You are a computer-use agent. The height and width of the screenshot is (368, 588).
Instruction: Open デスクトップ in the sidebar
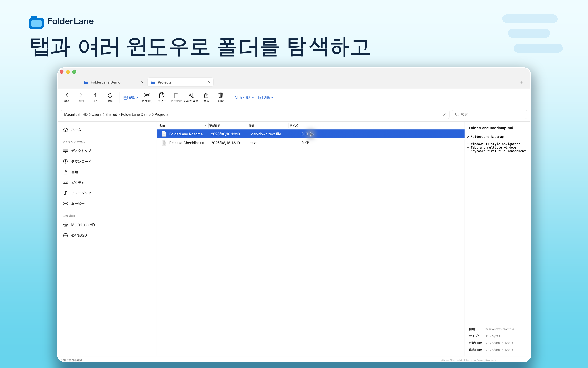click(107, 151)
